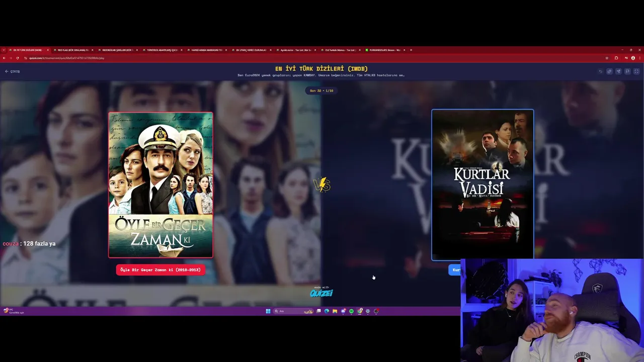Open the taskbar Settings gear icon
This screenshot has height=362, width=644.
coord(368,311)
